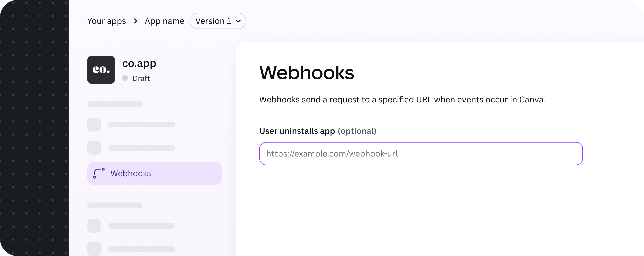Click the Draft status label
644x256 pixels.
coord(141,78)
